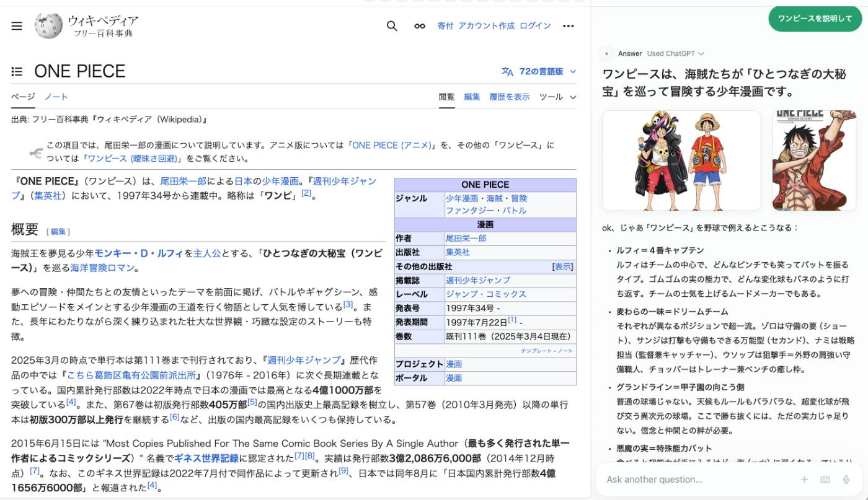
Task: Click the 編集 link beside 概要 heading
Action: tap(58, 232)
